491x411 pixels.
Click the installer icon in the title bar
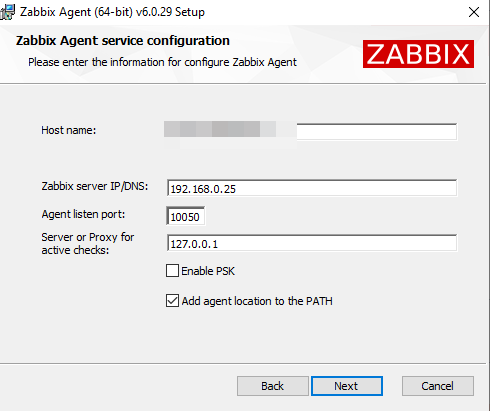[7, 12]
